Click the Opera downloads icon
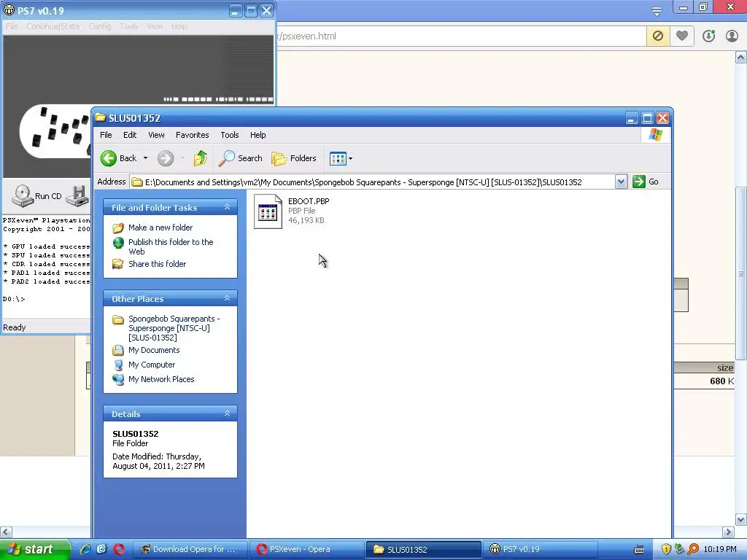This screenshot has width=747, height=560. click(x=708, y=36)
